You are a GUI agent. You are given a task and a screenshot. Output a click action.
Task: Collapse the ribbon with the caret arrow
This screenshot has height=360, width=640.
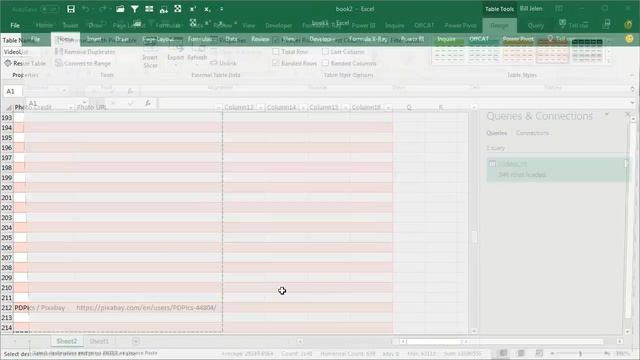632,75
